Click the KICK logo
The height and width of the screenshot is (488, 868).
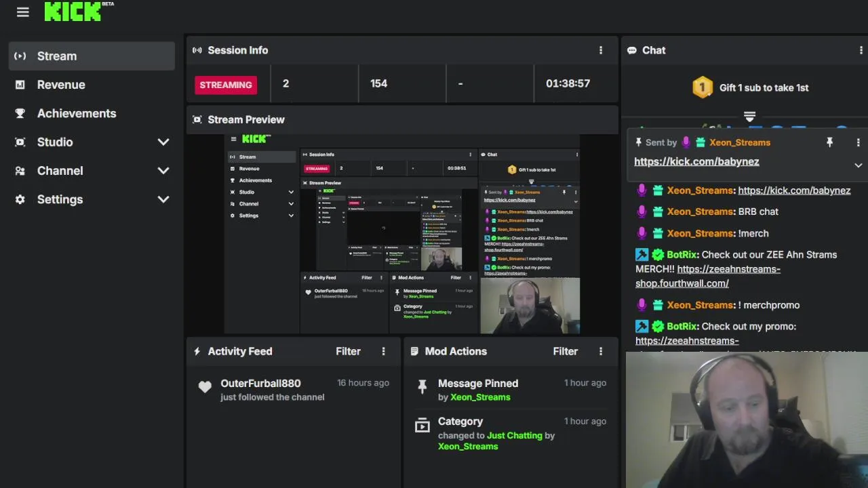tap(73, 12)
